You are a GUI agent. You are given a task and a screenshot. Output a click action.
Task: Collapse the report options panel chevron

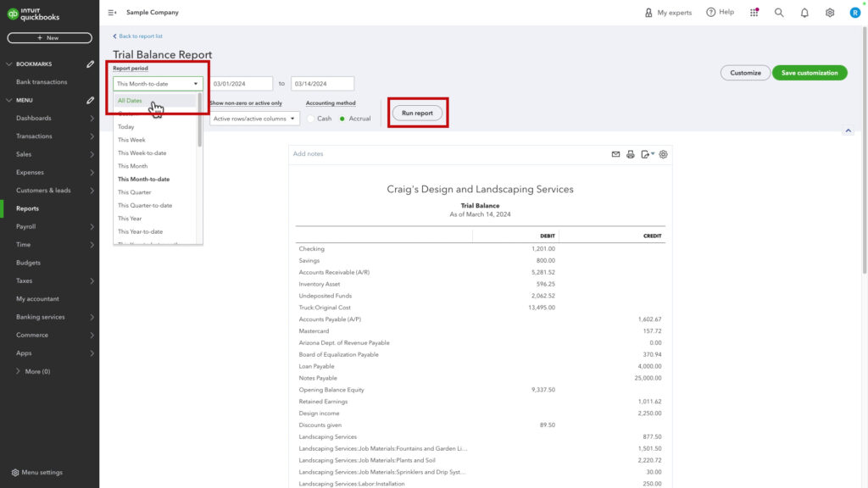tap(848, 130)
